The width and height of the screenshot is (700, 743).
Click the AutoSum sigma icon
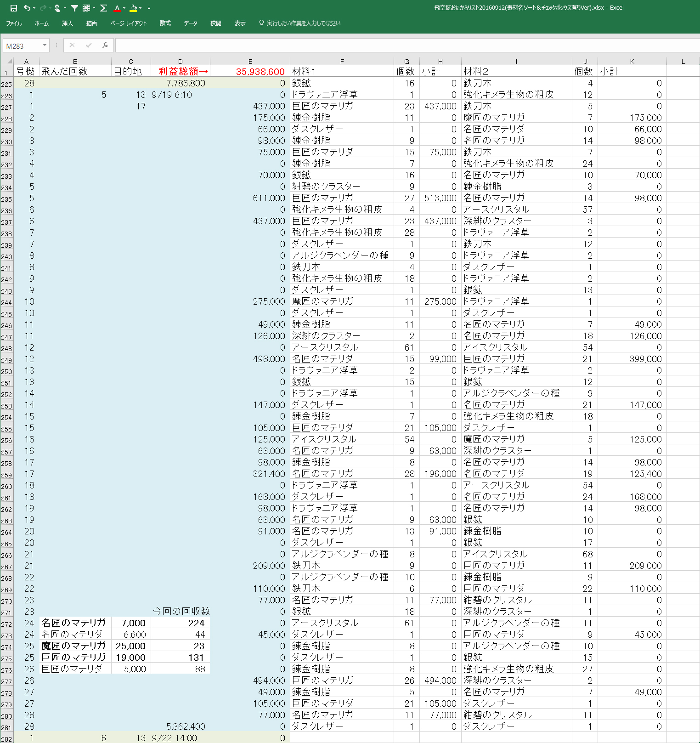tap(103, 8)
